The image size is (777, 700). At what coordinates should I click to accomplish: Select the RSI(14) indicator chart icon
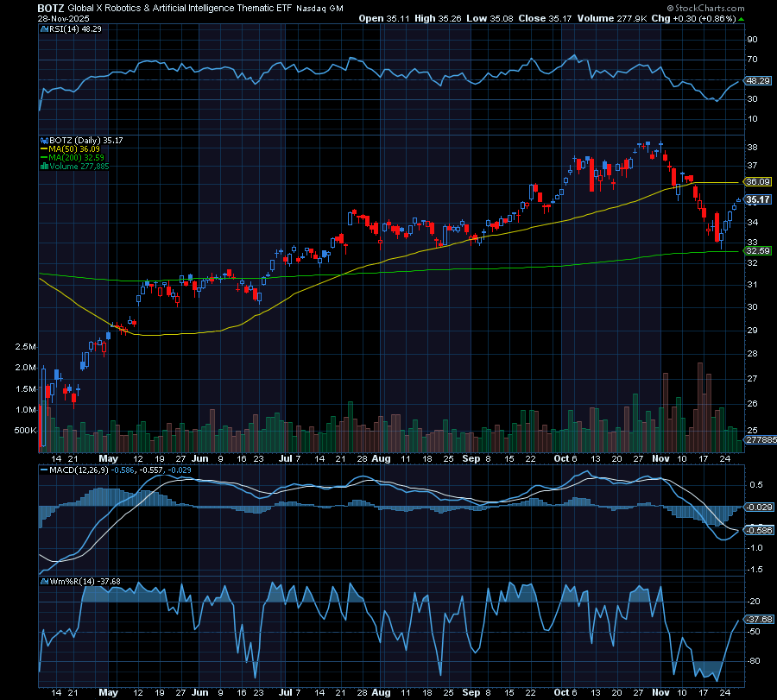pyautogui.click(x=43, y=28)
